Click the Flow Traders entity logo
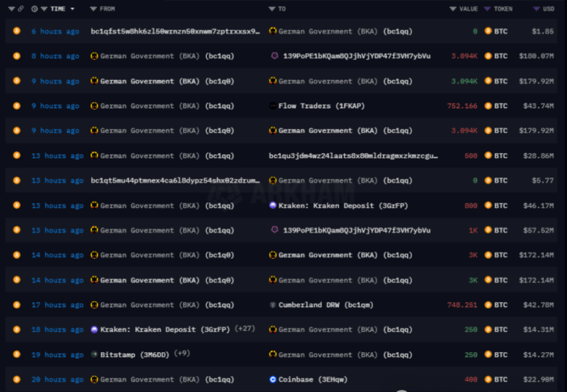The height and width of the screenshot is (392, 567). pyautogui.click(x=272, y=105)
